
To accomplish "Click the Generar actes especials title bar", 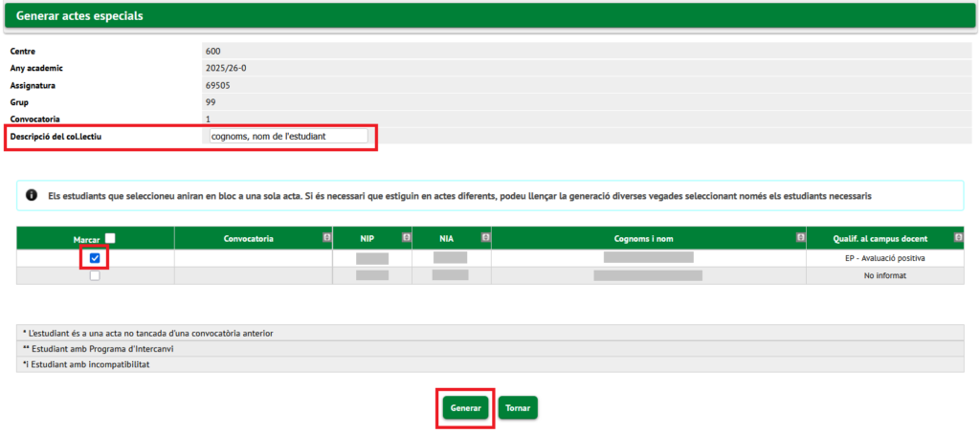I will pos(490,16).
